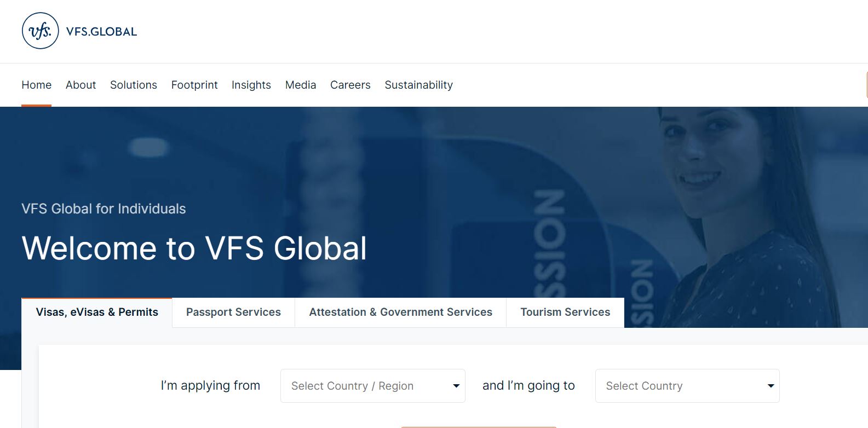Open the Careers page
This screenshot has width=868, height=428.
coord(350,85)
